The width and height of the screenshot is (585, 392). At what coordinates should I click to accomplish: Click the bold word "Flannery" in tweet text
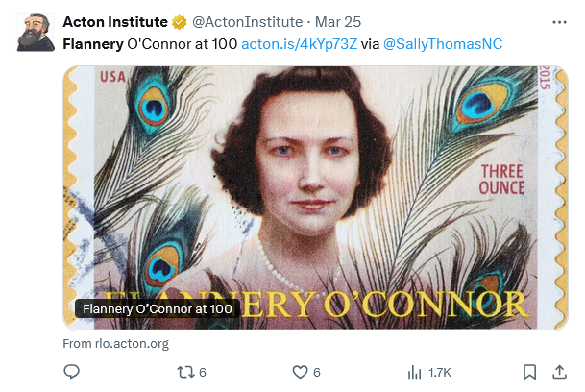click(x=92, y=43)
